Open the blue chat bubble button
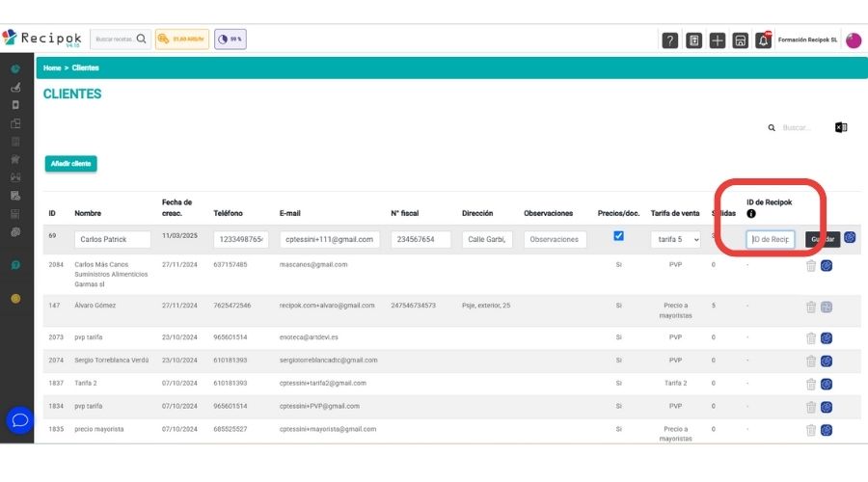The height and width of the screenshot is (482, 868). (x=20, y=420)
